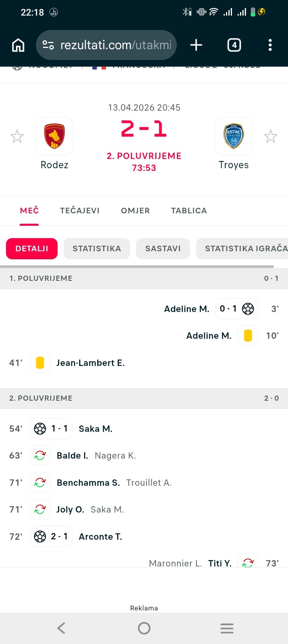This screenshot has width=288, height=644.
Task: Open STATISTIKA IGRAČA section
Action: [244, 248]
